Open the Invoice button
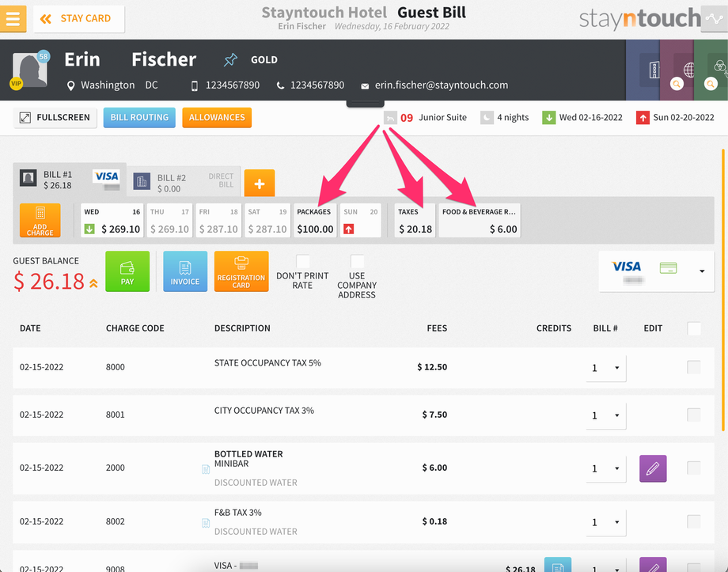728x572 pixels. (x=185, y=271)
